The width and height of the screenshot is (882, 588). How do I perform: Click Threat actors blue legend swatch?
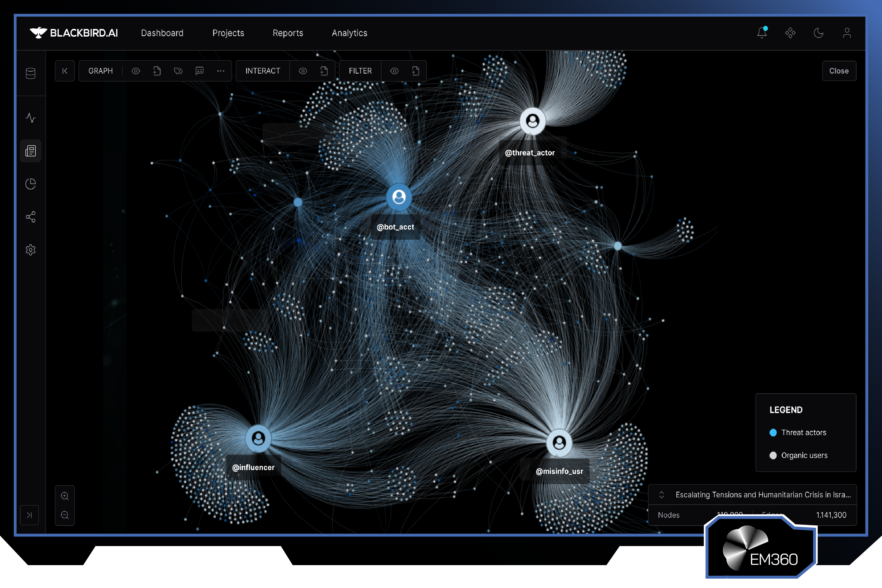[x=773, y=432]
